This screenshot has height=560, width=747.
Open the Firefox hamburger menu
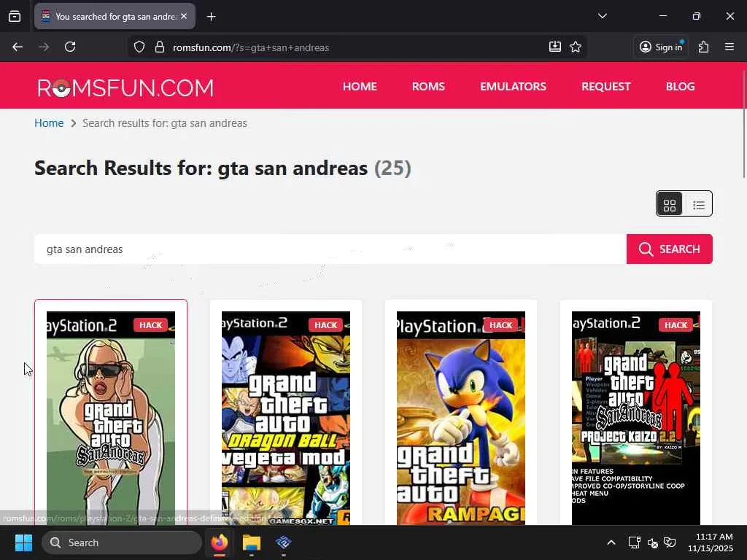click(729, 47)
